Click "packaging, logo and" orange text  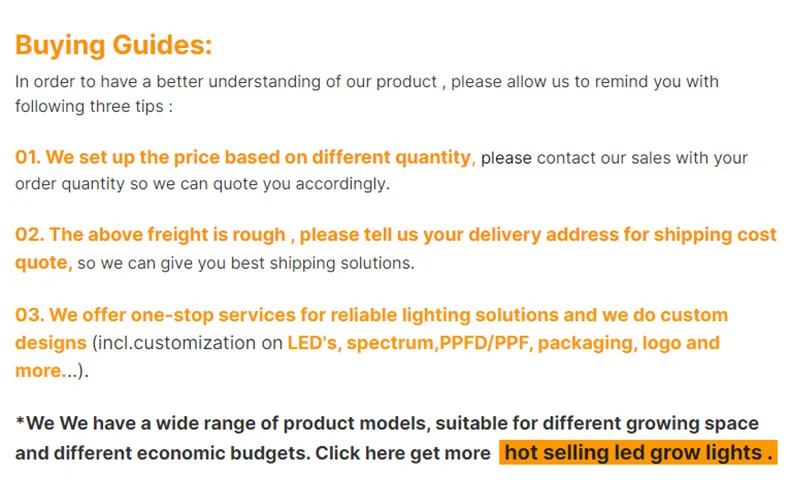tap(648, 343)
